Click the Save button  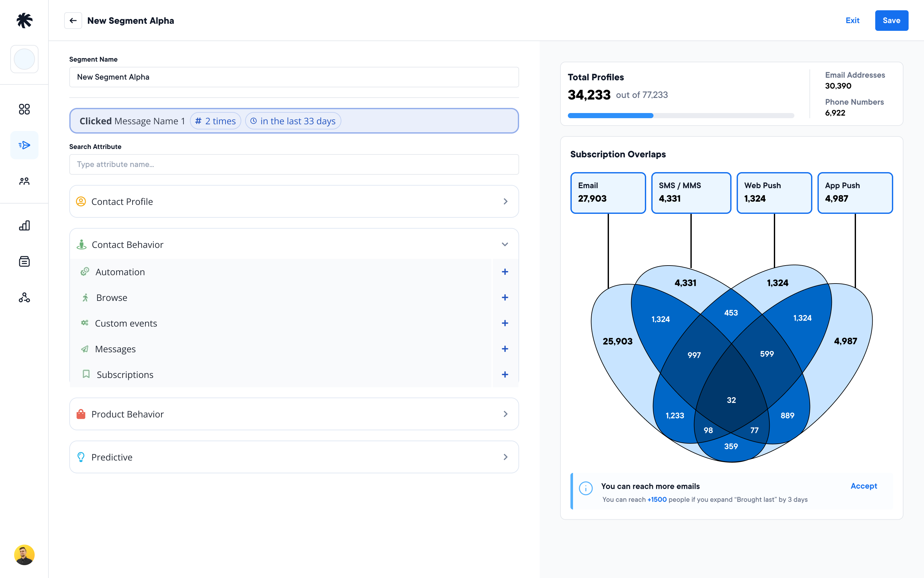[892, 21]
